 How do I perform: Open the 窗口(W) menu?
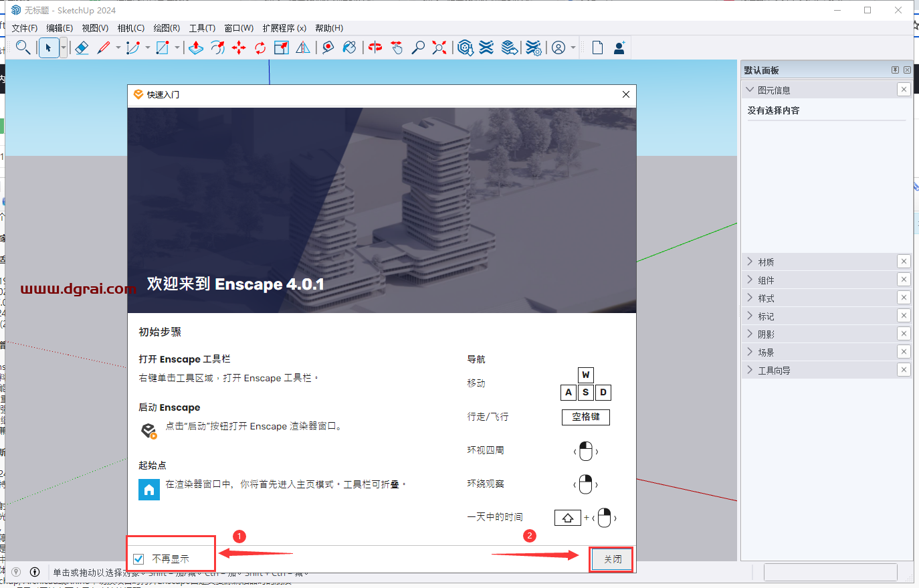click(239, 28)
